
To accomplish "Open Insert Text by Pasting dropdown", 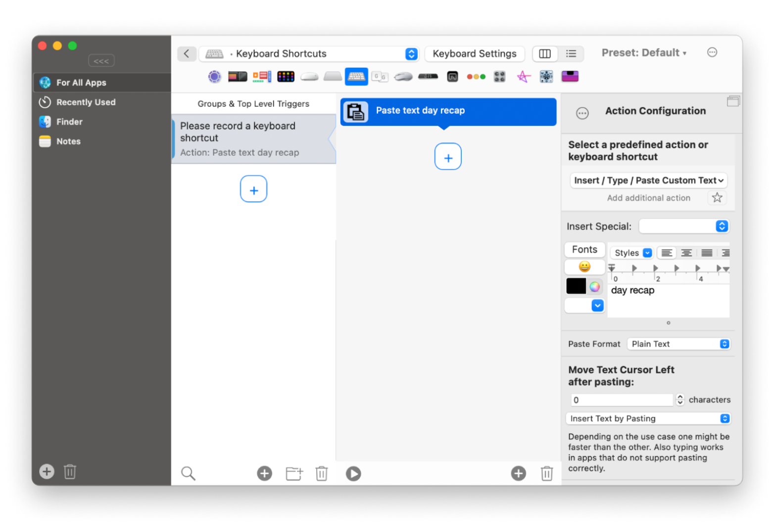I will coord(648,419).
